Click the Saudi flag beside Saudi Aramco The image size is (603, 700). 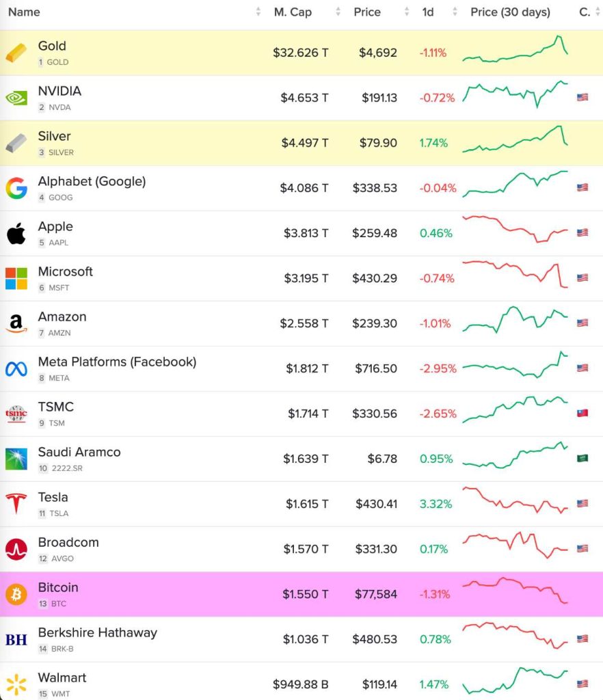(x=582, y=459)
